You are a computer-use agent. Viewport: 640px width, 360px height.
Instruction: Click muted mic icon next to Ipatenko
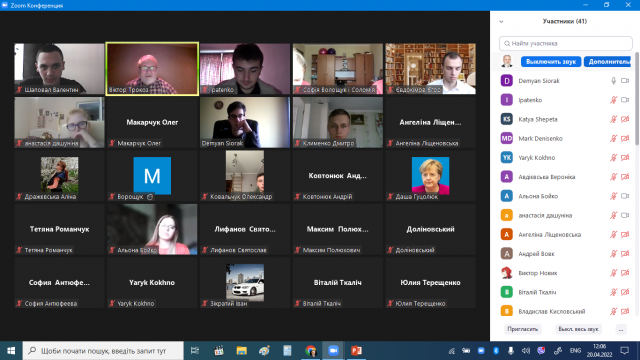(x=613, y=100)
